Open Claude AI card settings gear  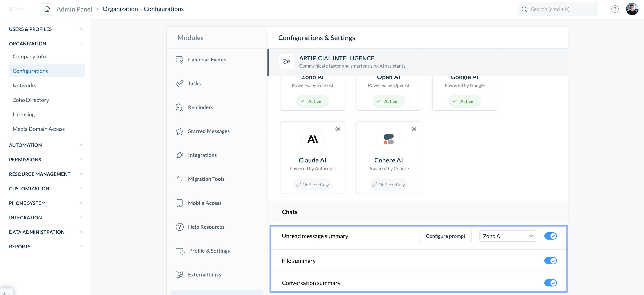(338, 129)
